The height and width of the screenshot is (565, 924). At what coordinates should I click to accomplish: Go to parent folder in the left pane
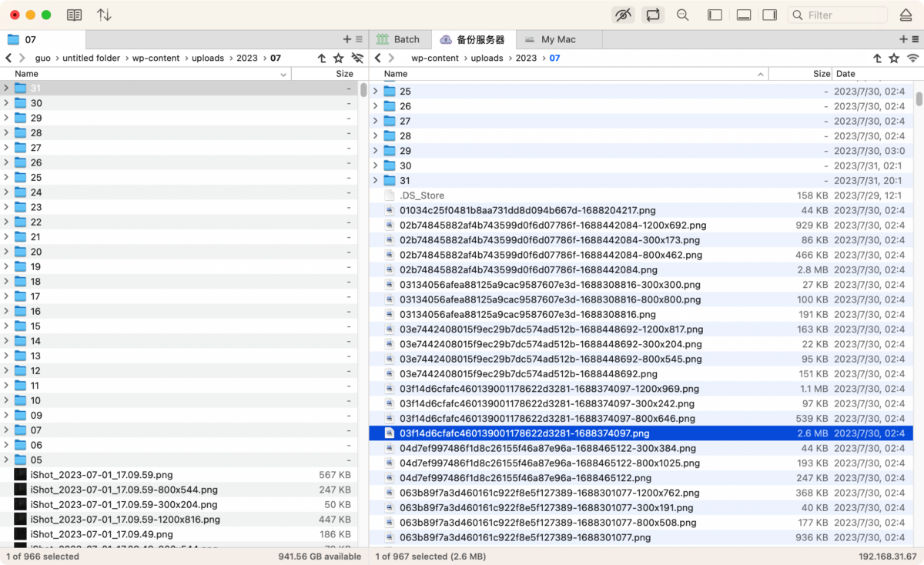[x=322, y=58]
